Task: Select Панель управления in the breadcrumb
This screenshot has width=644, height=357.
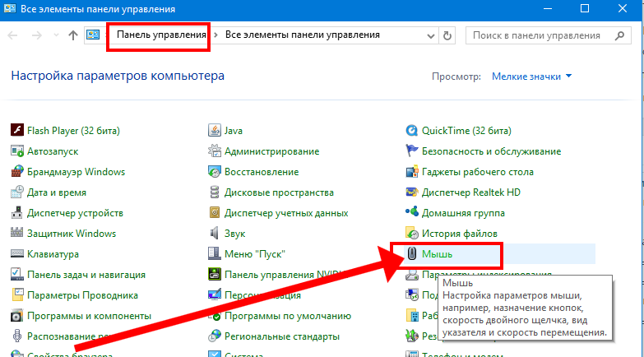Action: click(161, 35)
